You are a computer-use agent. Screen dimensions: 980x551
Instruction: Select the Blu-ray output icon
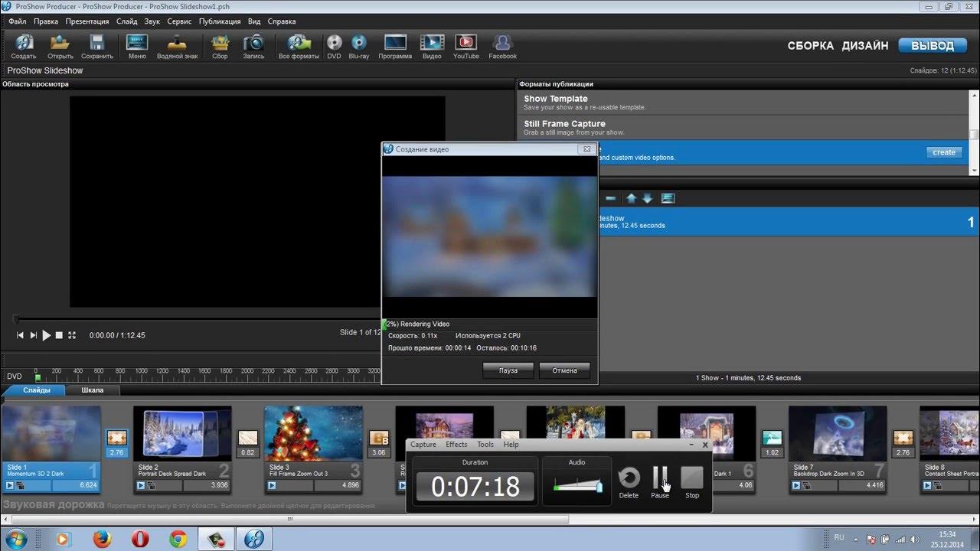click(x=358, y=46)
